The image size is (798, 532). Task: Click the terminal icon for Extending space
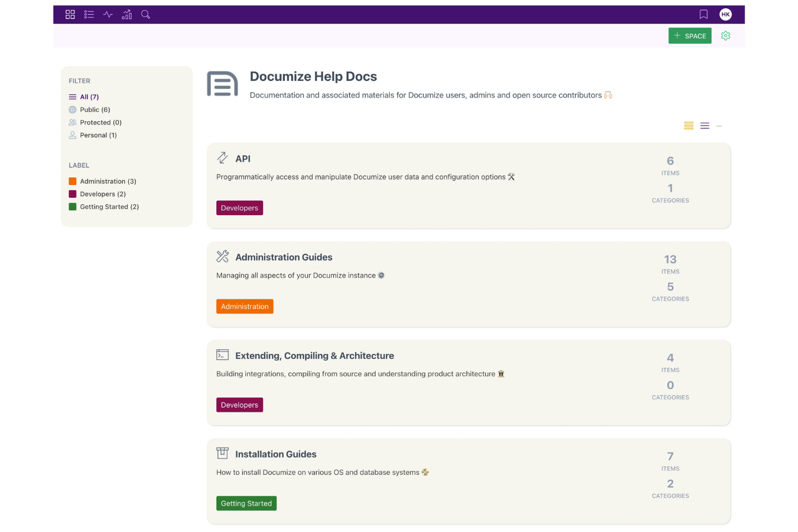[222, 355]
